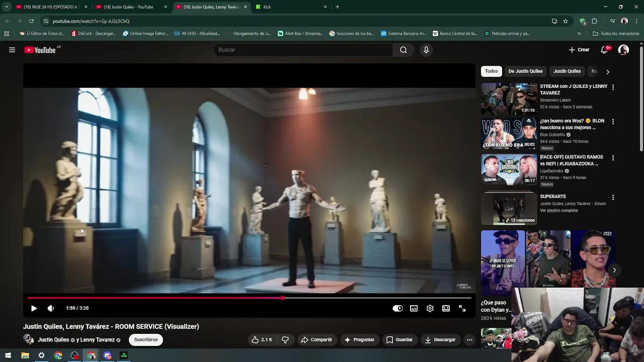Switch to PASE 24 HS ESPOSADO tab
Viewport: 644px width, 362px height.
(51, 7)
